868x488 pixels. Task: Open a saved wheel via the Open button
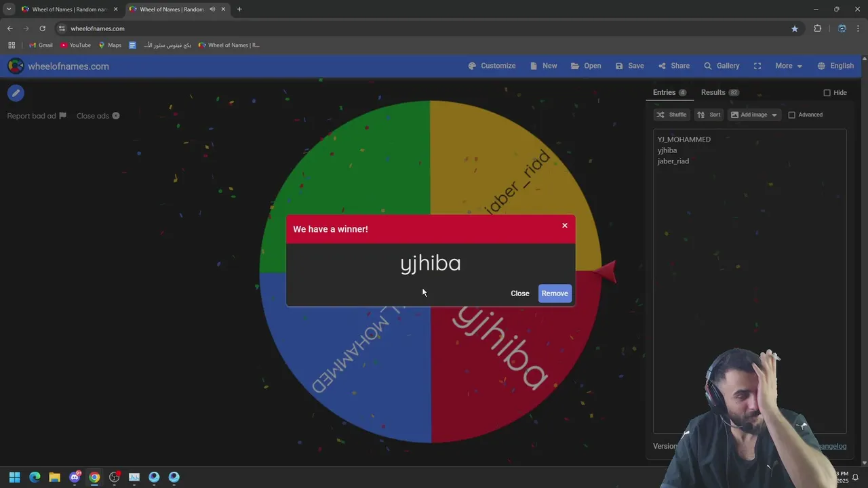pos(586,66)
